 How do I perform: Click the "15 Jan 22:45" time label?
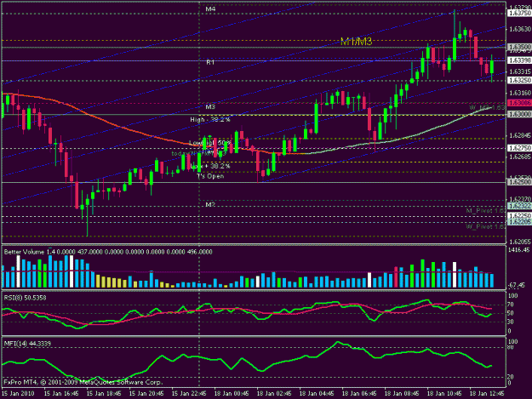point(189,394)
